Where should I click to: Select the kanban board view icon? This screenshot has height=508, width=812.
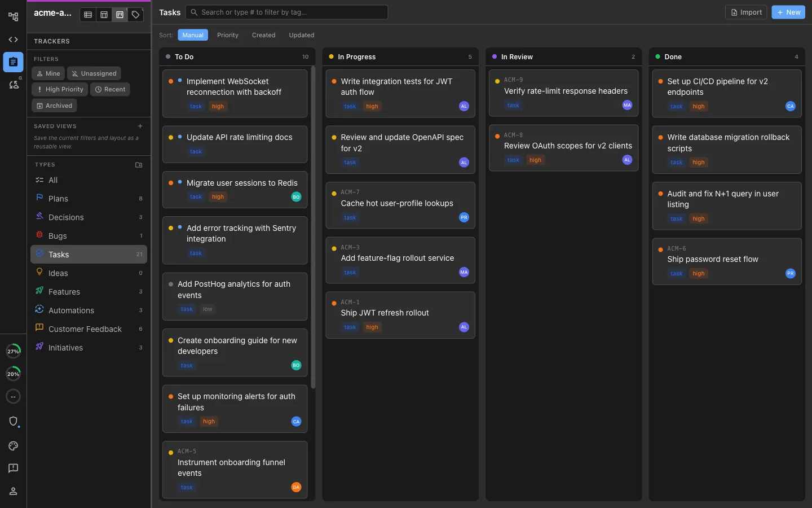[x=120, y=15]
